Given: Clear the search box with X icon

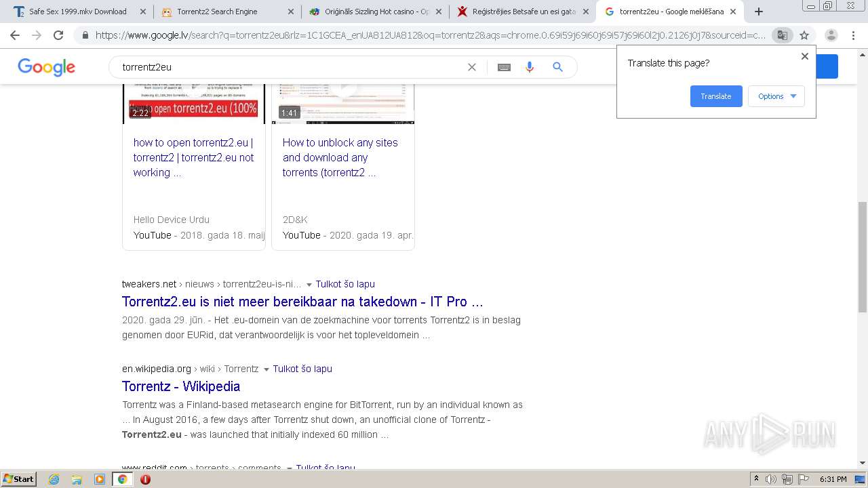Looking at the screenshot, I should (x=472, y=67).
